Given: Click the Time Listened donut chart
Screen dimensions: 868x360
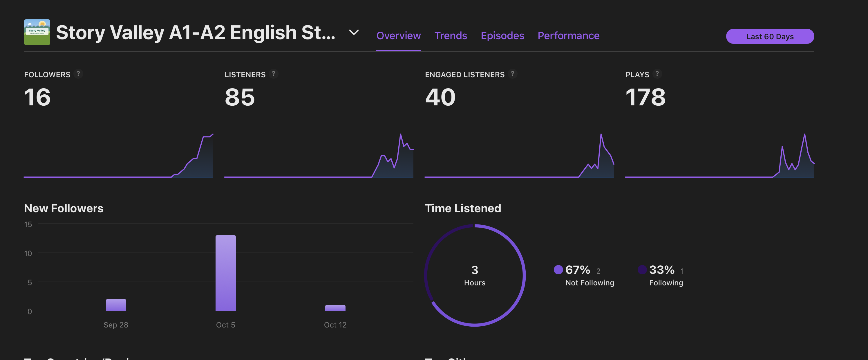Looking at the screenshot, I should pos(474,276).
